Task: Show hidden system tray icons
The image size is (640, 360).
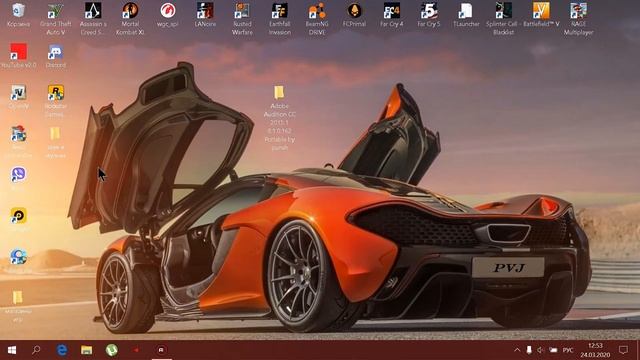Action: [517, 350]
